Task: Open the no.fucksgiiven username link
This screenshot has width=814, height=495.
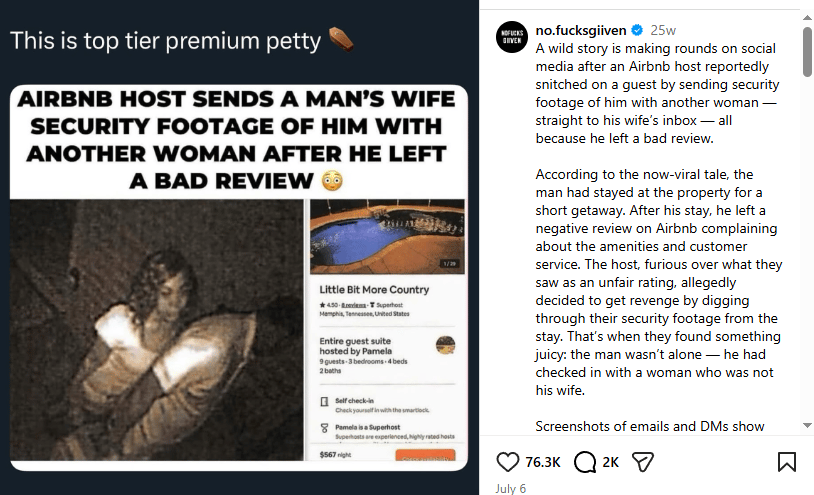Action: coord(581,30)
